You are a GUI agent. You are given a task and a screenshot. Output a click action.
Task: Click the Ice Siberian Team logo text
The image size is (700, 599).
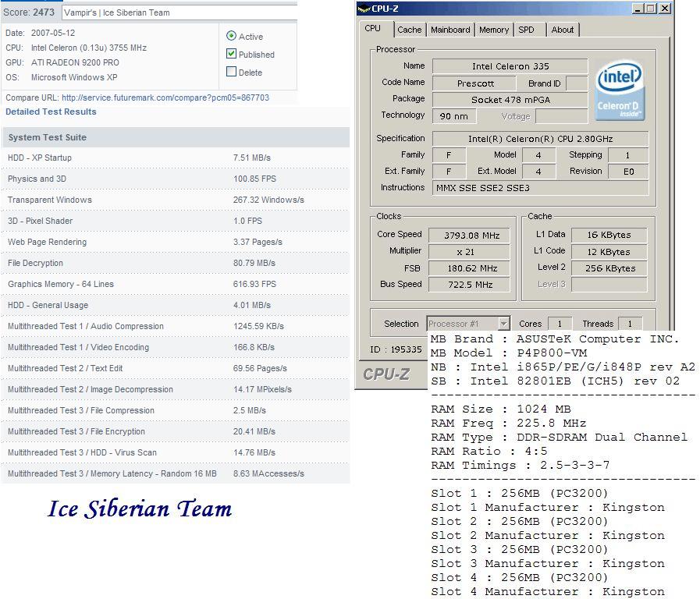(x=140, y=509)
